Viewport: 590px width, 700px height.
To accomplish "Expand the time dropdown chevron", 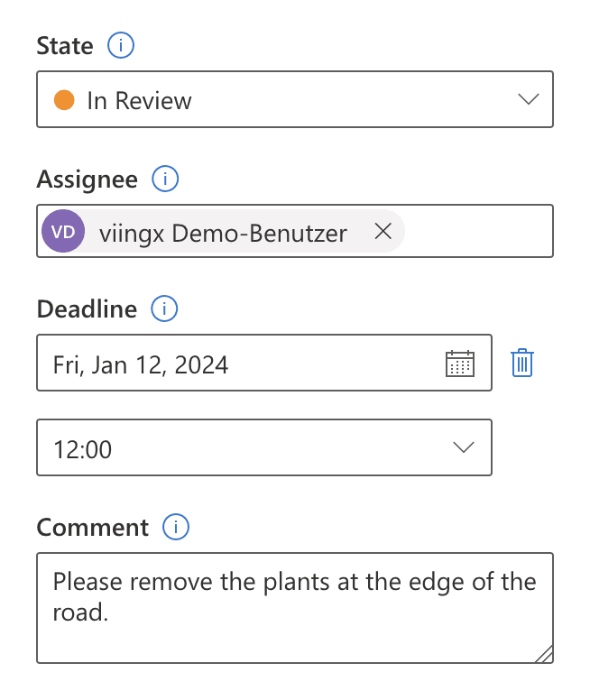I will 464,447.
